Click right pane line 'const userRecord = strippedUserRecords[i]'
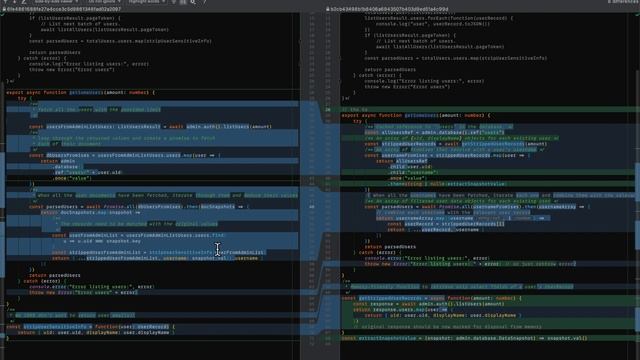640x360 pixels. tap(446, 224)
